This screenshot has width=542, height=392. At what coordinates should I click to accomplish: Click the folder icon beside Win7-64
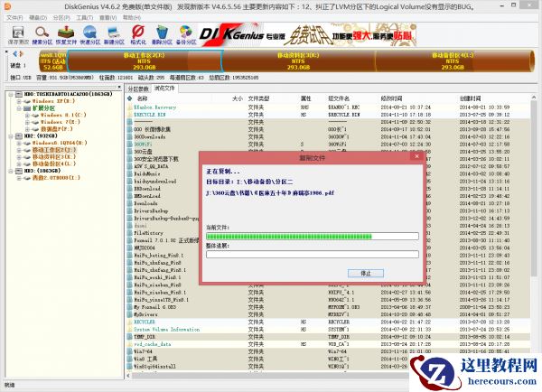129,351
